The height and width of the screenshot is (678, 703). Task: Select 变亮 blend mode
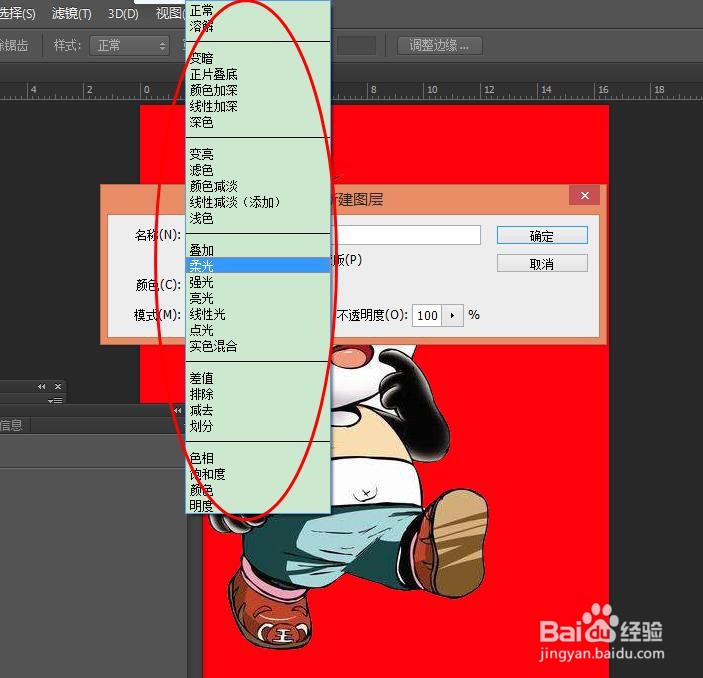click(x=258, y=154)
